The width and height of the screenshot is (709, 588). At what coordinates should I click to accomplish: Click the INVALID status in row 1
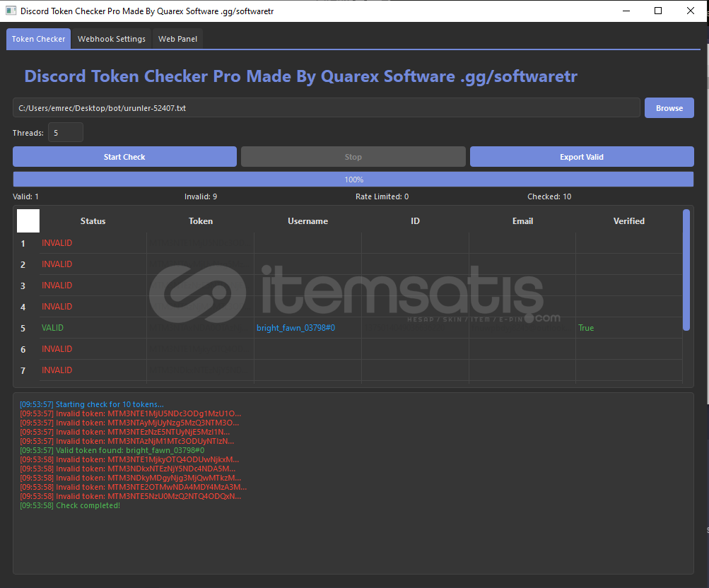click(57, 243)
